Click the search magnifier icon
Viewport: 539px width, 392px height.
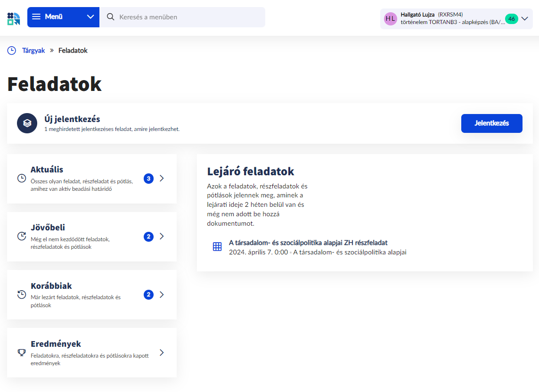click(x=110, y=17)
